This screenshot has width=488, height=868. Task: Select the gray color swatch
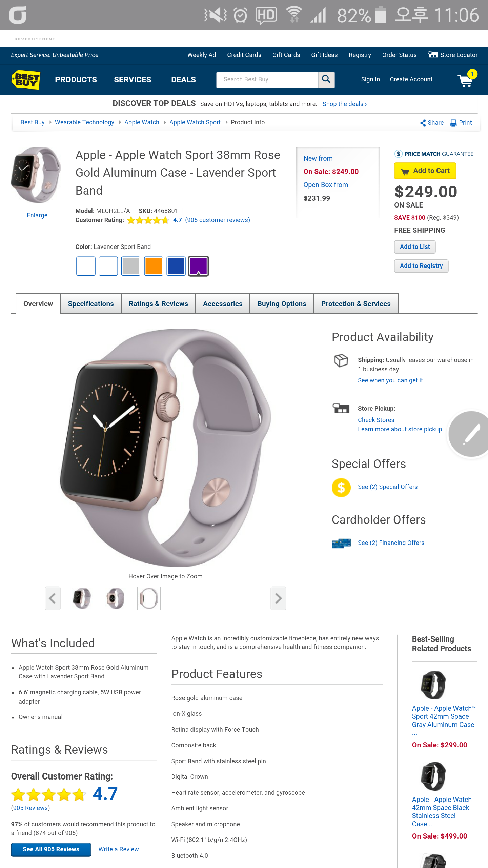click(131, 266)
